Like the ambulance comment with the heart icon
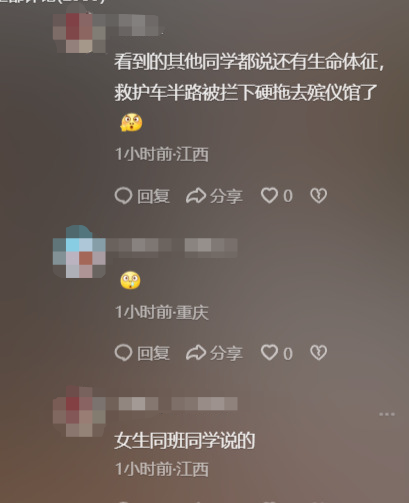Image resolution: width=409 pixels, height=503 pixels. 269,195
